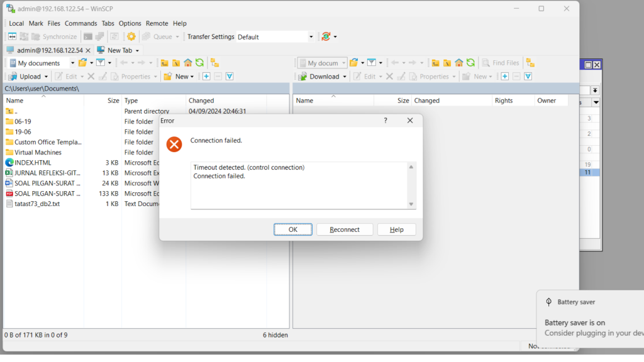
Task: Expand the Transfer Settings Default combo box
Action: point(311,37)
